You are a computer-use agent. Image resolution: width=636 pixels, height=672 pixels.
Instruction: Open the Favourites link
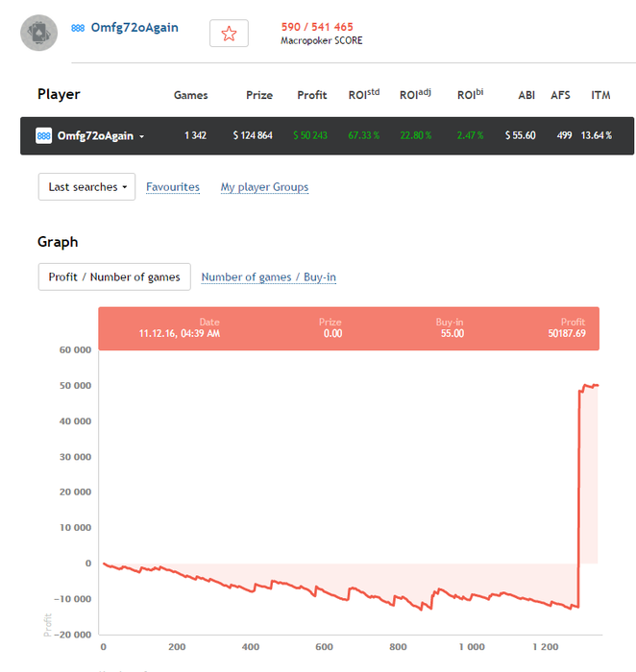pos(173,187)
